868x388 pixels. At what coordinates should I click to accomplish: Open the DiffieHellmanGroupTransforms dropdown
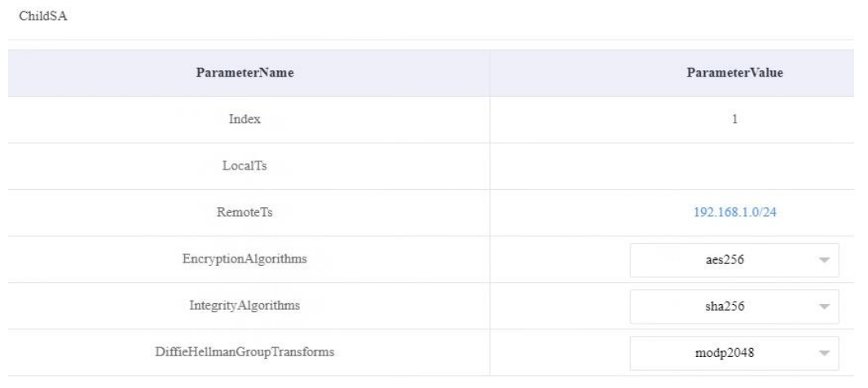click(734, 352)
